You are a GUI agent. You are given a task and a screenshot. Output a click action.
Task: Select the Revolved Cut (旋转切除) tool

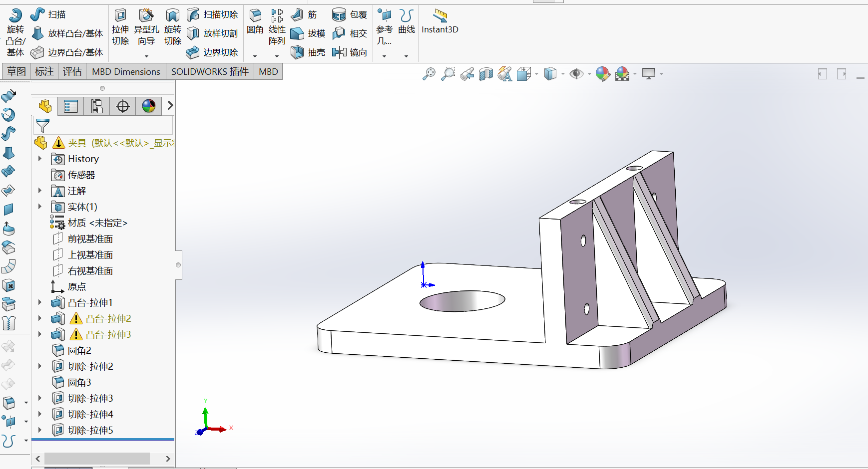pos(173,27)
